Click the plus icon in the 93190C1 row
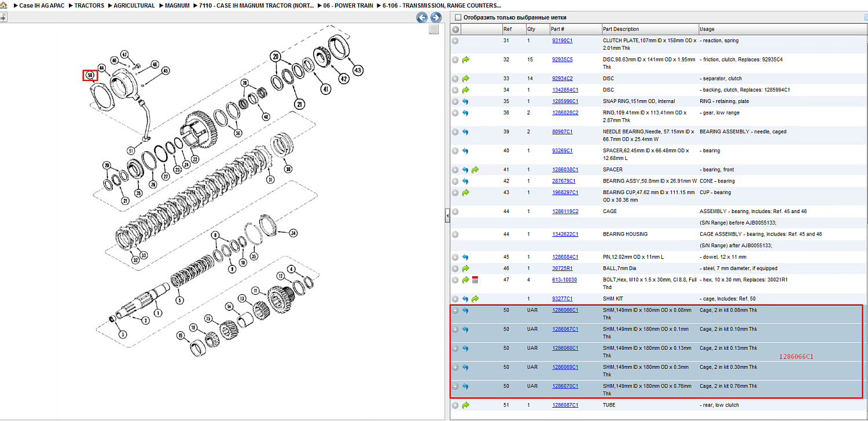 [455, 41]
